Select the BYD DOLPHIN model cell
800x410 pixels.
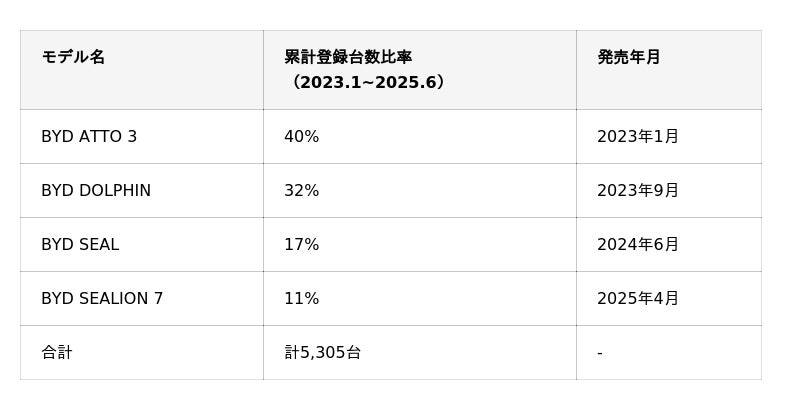click(96, 191)
